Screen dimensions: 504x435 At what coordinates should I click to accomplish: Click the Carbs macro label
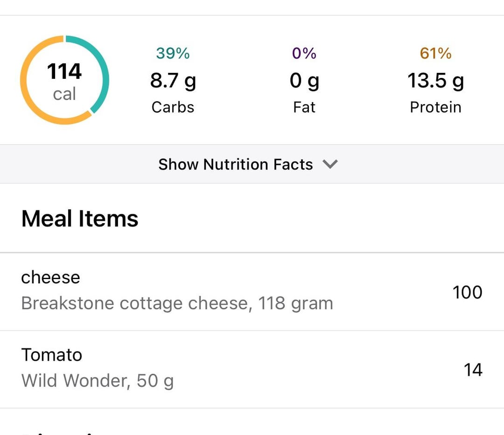tap(173, 107)
